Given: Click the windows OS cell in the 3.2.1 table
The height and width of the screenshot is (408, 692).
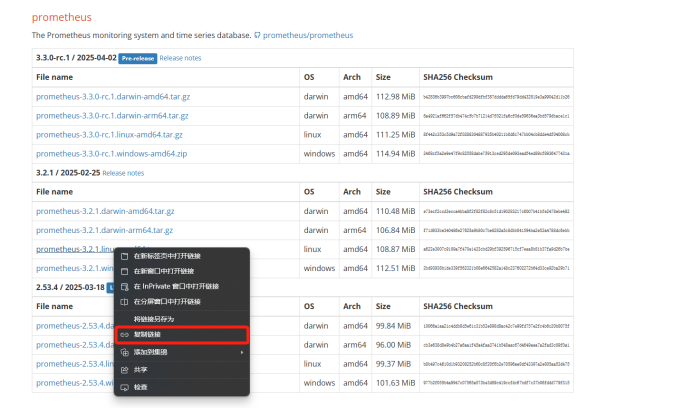Looking at the screenshot, I should tap(319, 268).
